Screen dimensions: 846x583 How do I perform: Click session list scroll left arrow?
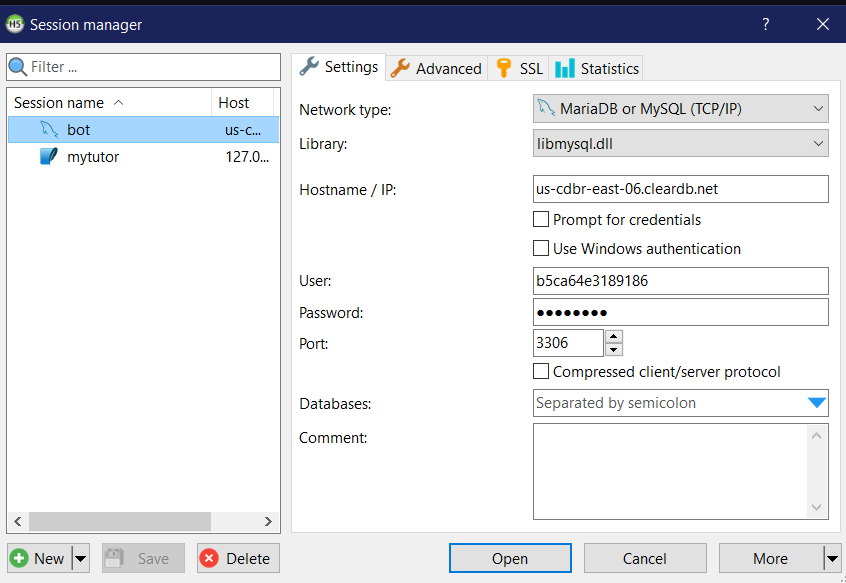click(18, 521)
